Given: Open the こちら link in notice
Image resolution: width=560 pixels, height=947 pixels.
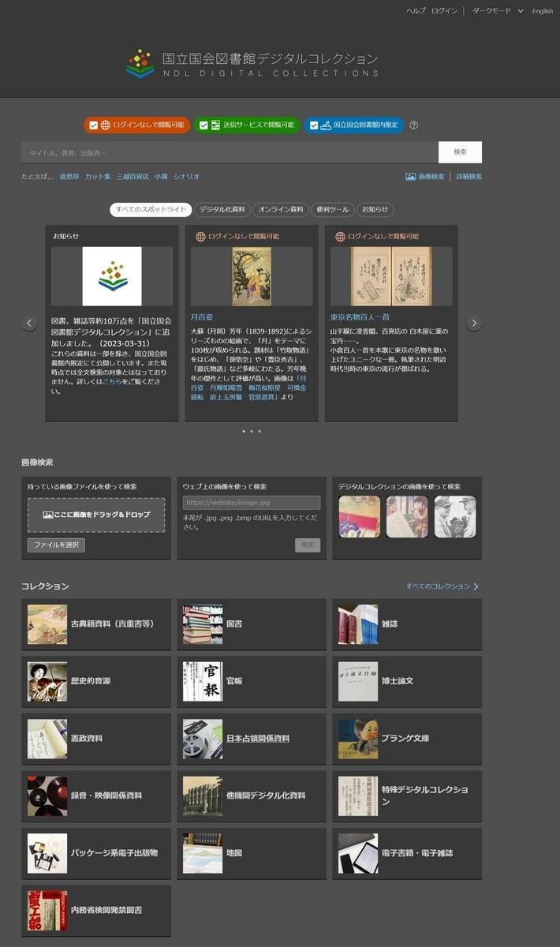Looking at the screenshot, I should 112,381.
